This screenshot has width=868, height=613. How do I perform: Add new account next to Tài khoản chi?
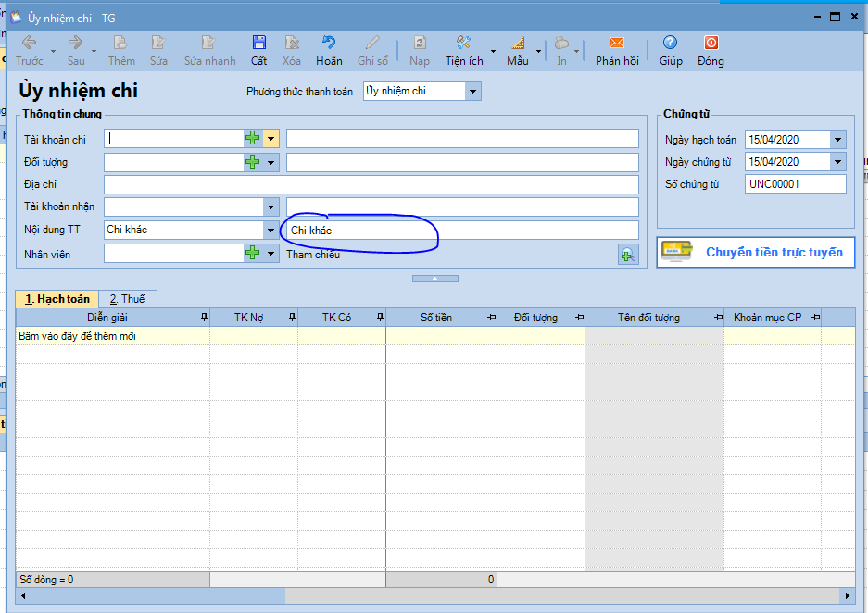click(x=252, y=138)
